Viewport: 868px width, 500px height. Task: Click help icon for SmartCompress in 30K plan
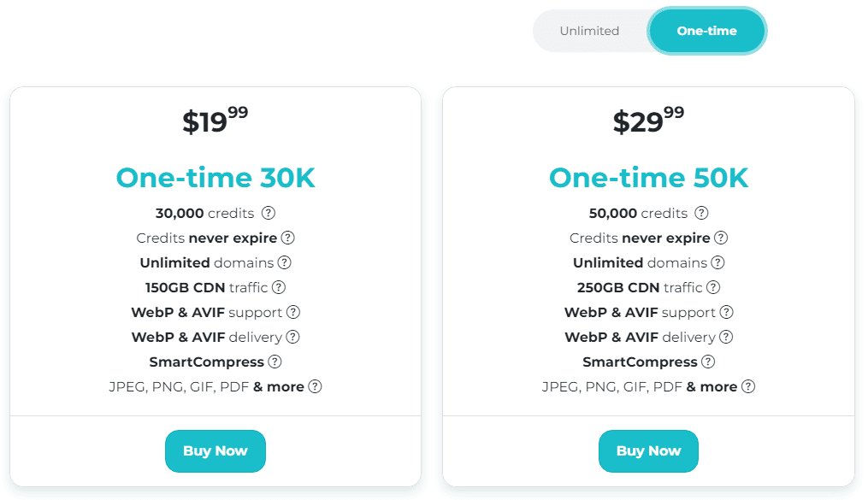(x=275, y=362)
